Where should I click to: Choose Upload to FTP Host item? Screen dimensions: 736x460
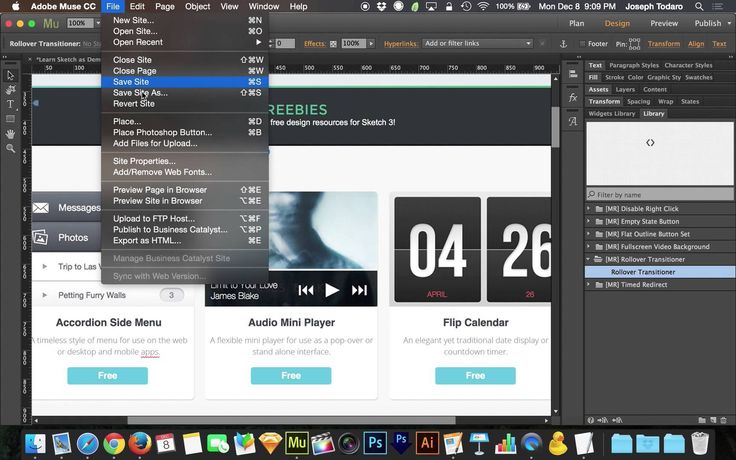[x=185, y=219]
